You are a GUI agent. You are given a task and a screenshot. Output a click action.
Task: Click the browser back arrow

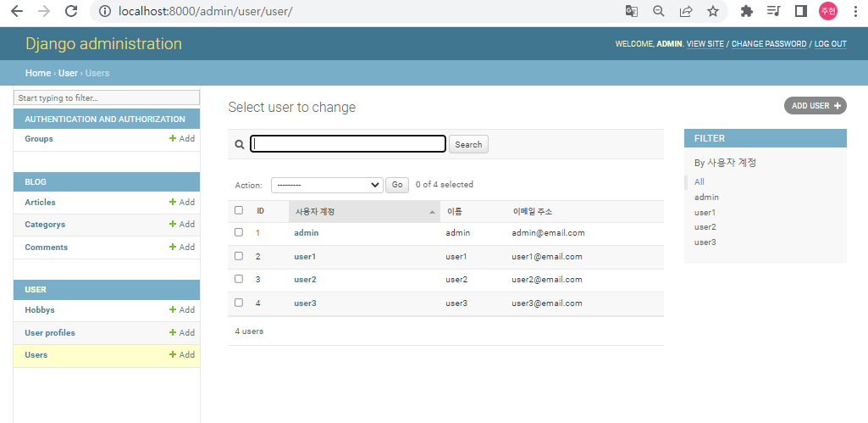[17, 11]
